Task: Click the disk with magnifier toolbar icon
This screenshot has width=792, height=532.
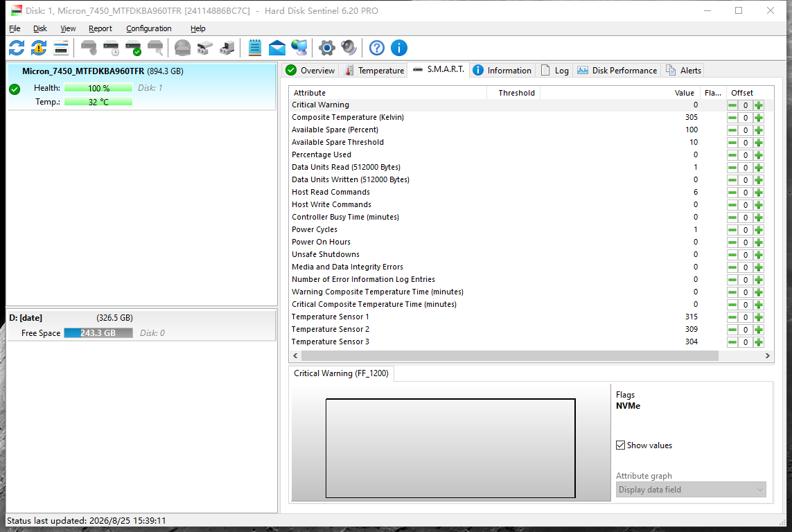Action: pos(156,48)
